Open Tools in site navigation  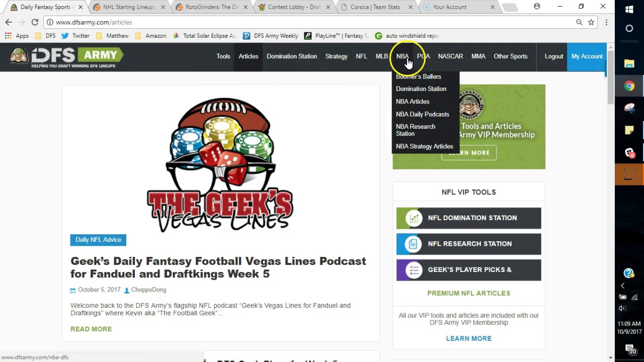pyautogui.click(x=223, y=56)
